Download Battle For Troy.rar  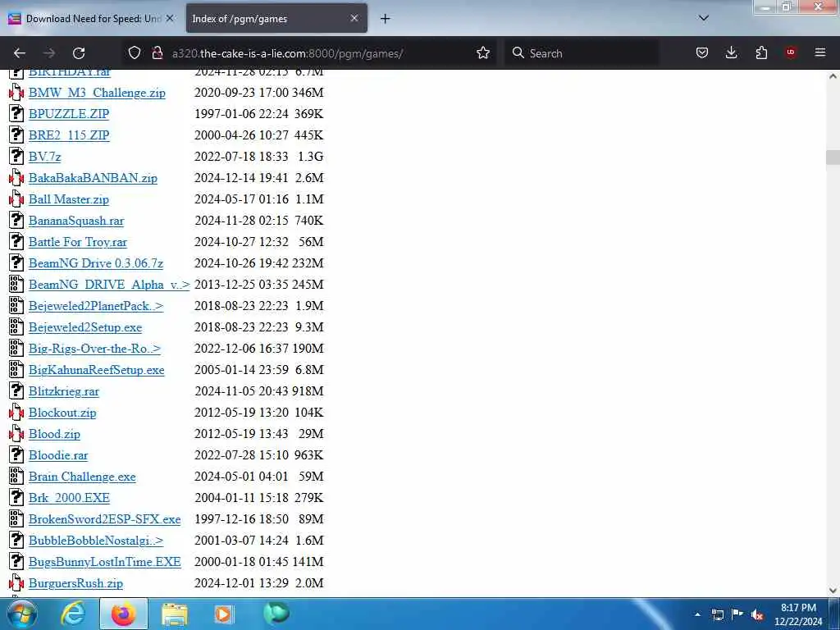(x=78, y=242)
